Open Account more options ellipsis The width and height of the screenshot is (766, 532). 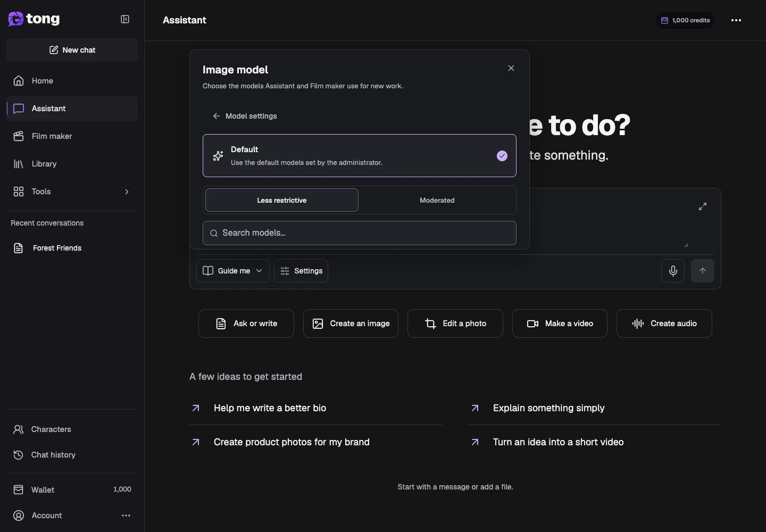(x=126, y=516)
